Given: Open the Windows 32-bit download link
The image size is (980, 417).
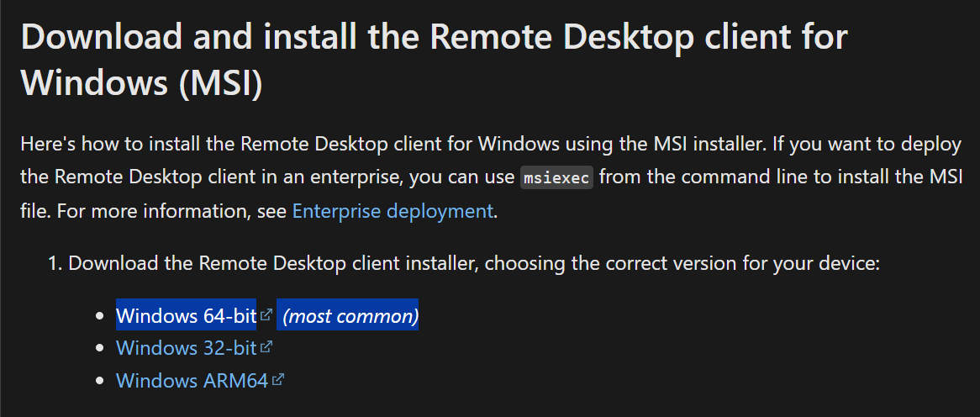Looking at the screenshot, I should (x=186, y=347).
